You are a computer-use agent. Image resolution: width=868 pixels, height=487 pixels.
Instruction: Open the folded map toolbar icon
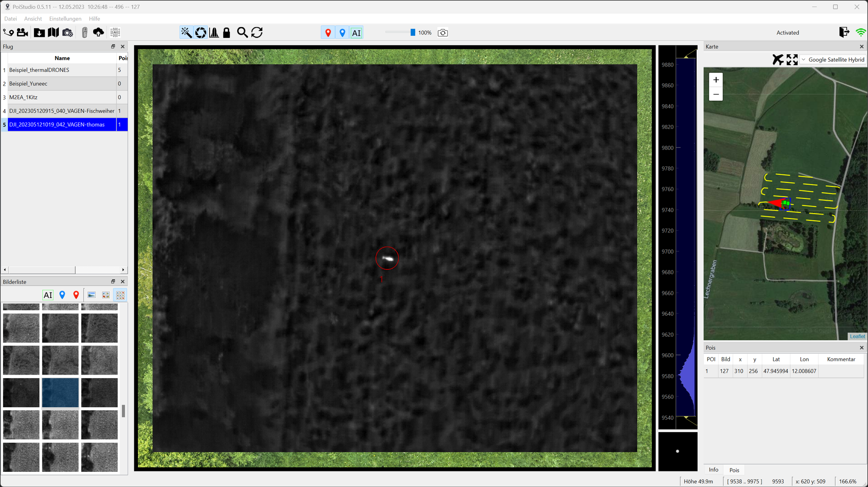pos(53,33)
